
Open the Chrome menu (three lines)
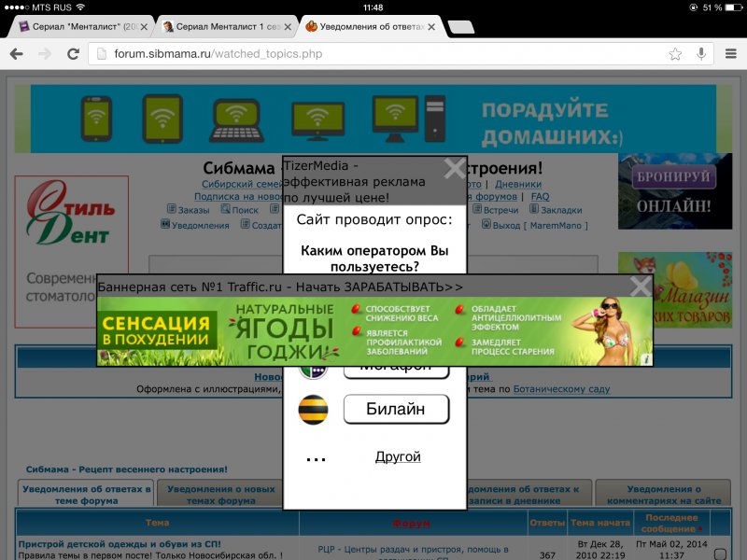coord(731,54)
